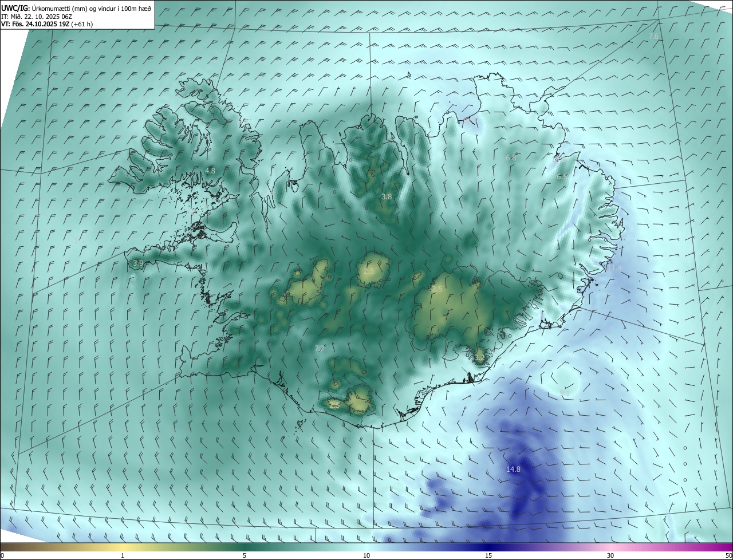Click the valid time 'VT: Fös. 24.10.2025 19Z'
Screen dimensions: 733x560
[36, 24]
